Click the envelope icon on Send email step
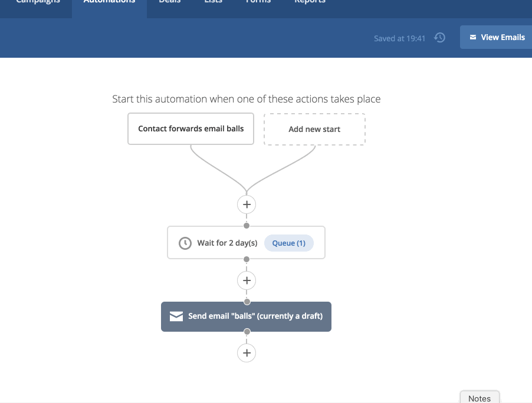Image resolution: width=532 pixels, height=403 pixels. point(176,316)
